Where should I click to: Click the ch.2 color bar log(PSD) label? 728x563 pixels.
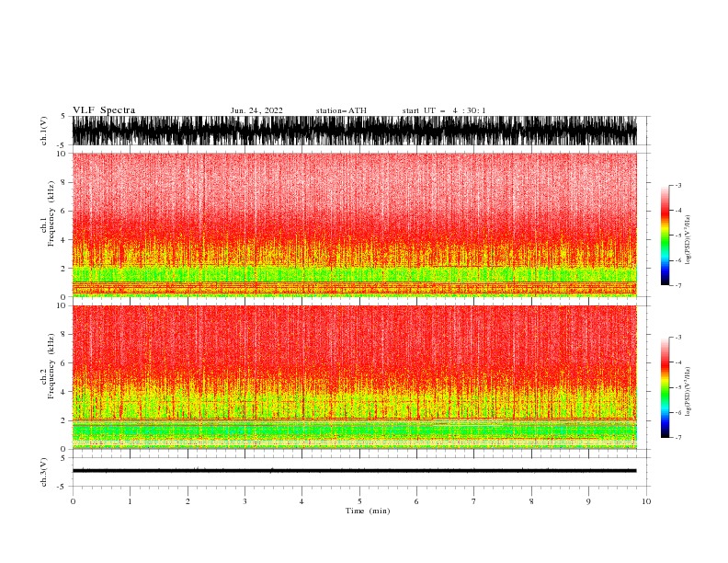(x=688, y=391)
